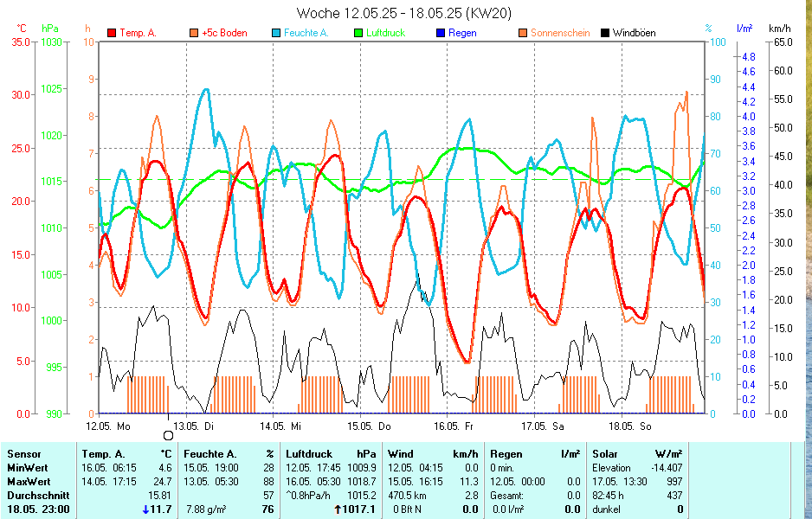Viewport: 812px width, 519px height.
Task: Click the '18.05. So' date axis label
Action: coord(629,426)
